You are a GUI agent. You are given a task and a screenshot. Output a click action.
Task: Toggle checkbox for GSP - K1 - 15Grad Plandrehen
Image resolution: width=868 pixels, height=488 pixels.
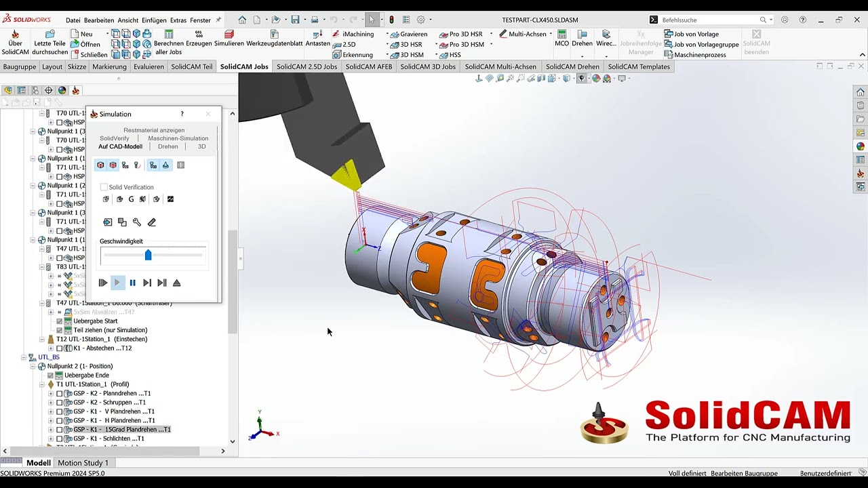click(x=59, y=430)
